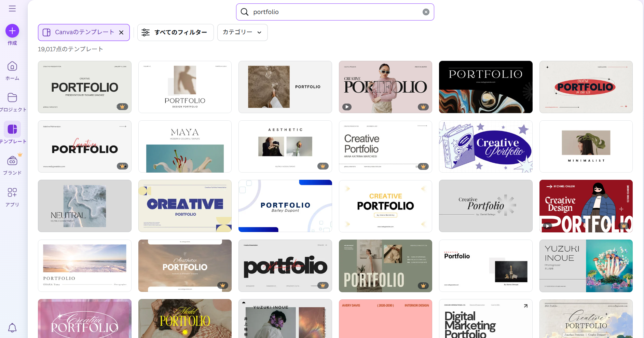Open Jonathan Patterson Creative Portfolio template

[586, 319]
